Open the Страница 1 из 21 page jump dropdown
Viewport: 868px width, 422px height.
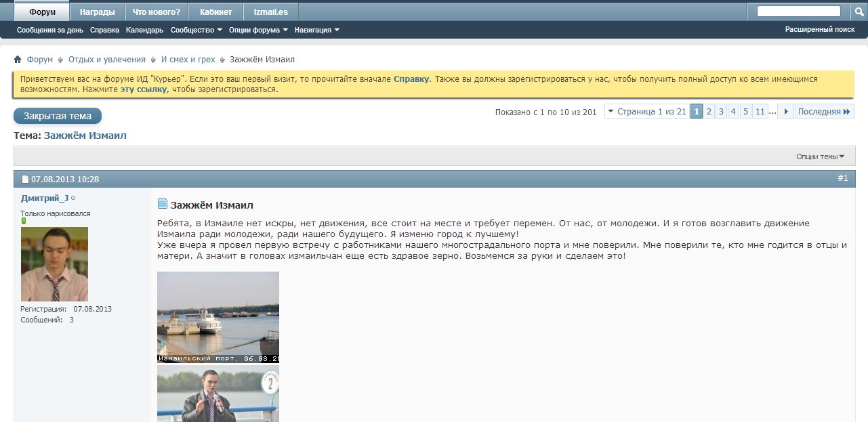[646, 112]
